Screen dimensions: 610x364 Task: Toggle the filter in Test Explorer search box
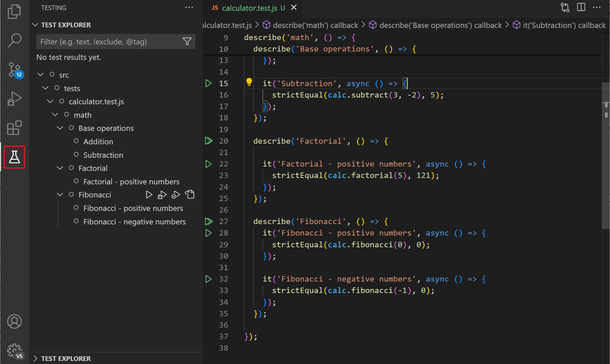point(187,41)
